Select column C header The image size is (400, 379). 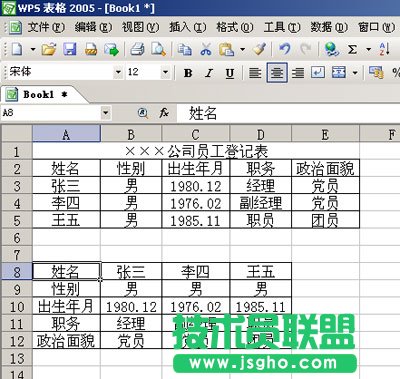(x=196, y=134)
